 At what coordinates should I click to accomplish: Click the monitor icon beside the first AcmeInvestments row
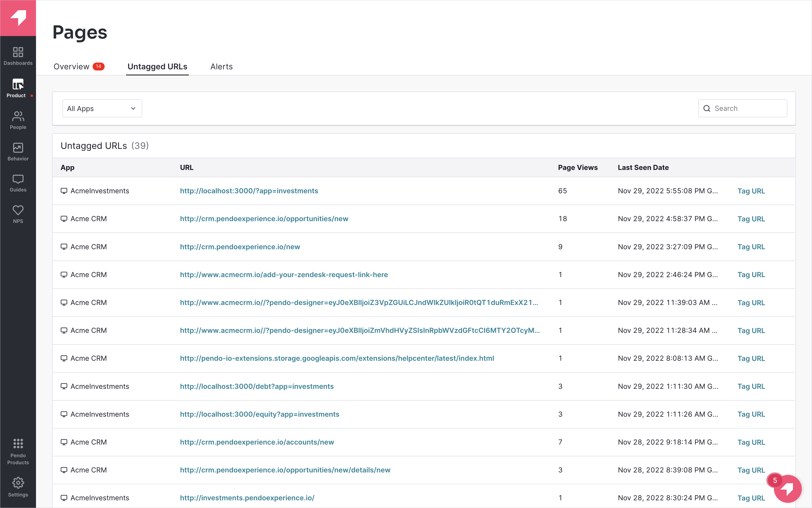coord(64,191)
